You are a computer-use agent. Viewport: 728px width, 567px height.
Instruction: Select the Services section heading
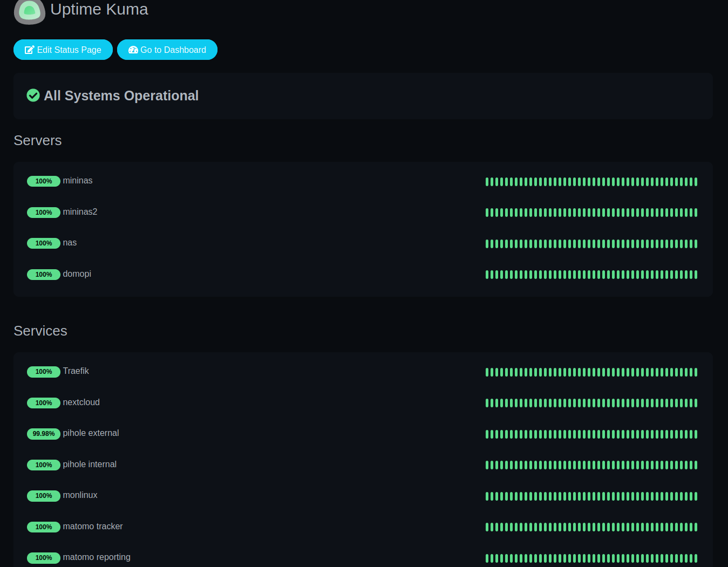pyautogui.click(x=40, y=331)
